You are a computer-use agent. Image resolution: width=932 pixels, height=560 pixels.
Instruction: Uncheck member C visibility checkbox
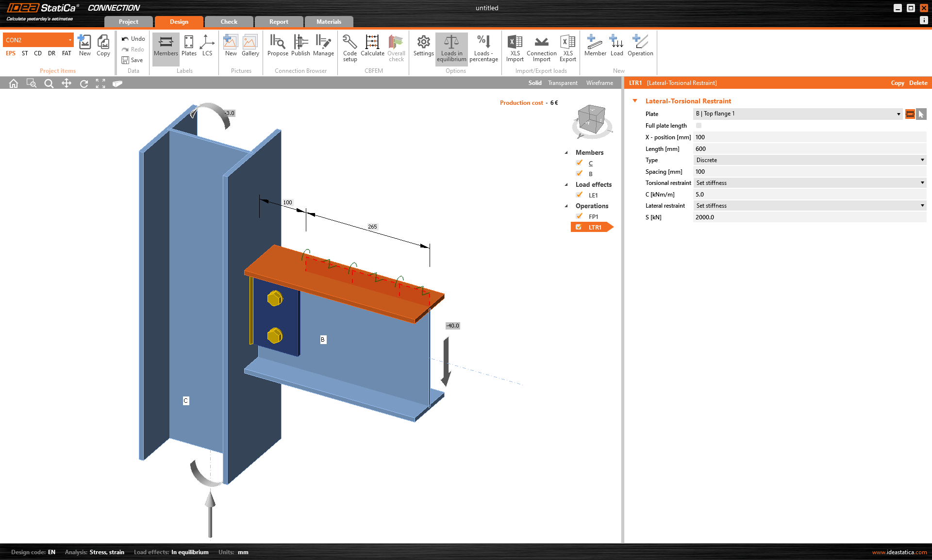(579, 163)
